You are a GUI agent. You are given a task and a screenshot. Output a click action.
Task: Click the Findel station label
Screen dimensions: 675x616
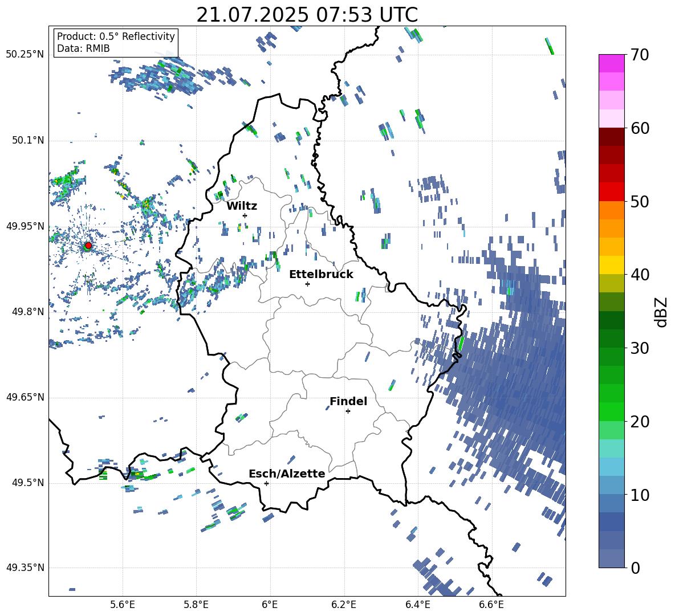(x=348, y=401)
